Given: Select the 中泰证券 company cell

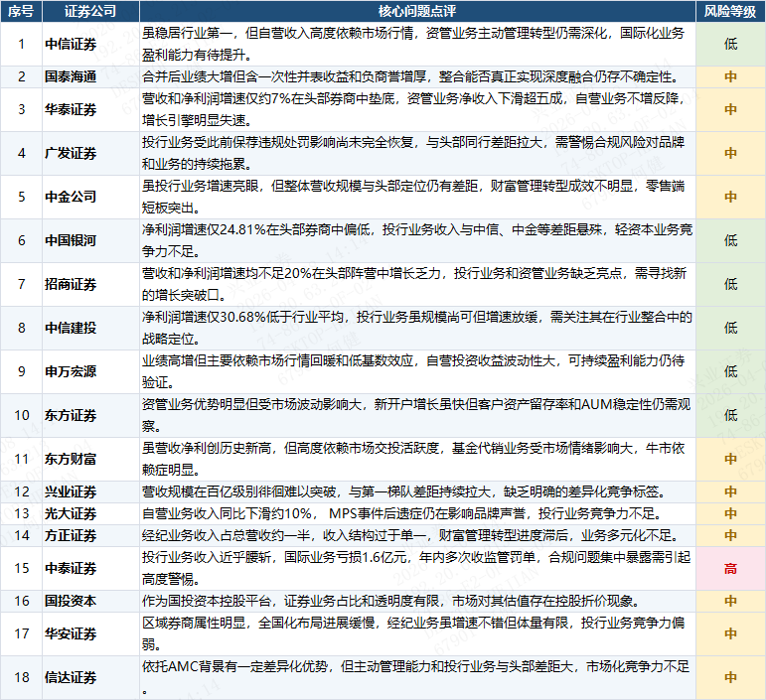Looking at the screenshot, I should point(90,568).
